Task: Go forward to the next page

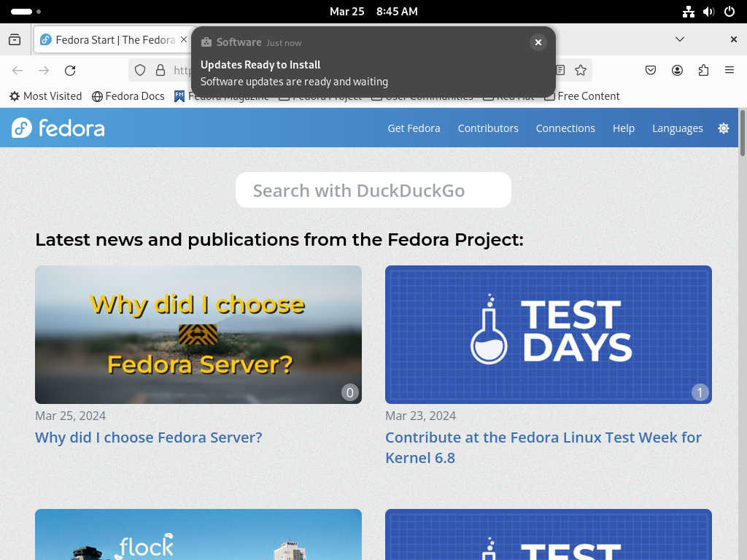Action: 44,71
